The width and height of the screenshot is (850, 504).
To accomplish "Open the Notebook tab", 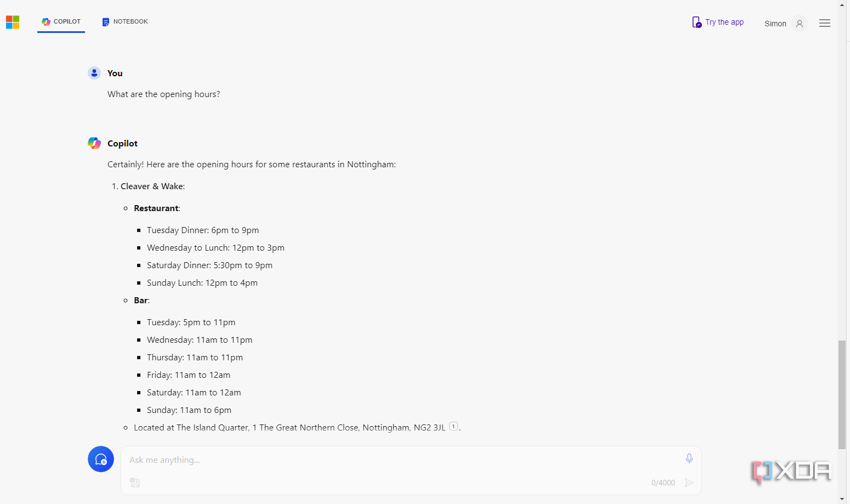I will tap(125, 22).
